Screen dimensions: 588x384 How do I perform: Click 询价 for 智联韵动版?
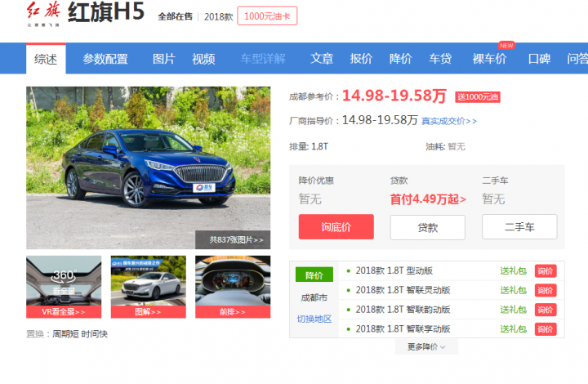tap(546, 310)
